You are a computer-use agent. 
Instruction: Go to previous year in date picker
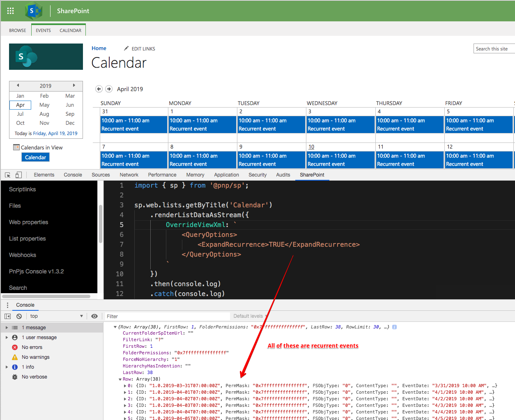[18, 85]
